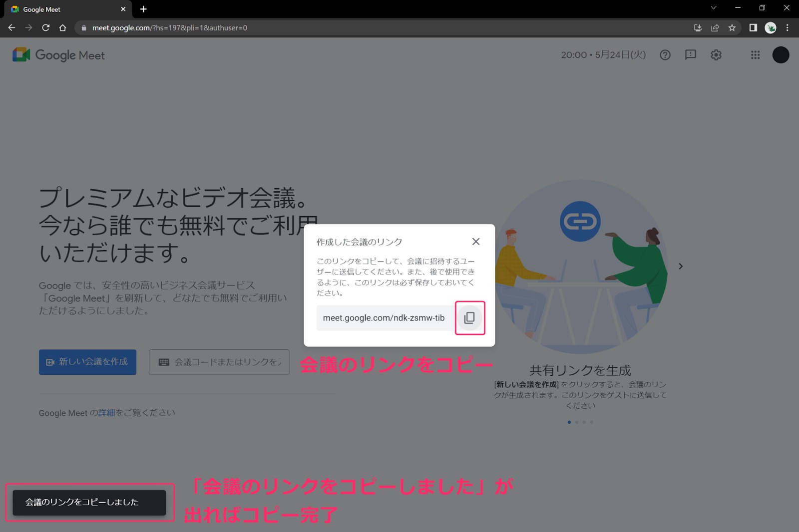Click the address bar URL
The height and width of the screenshot is (532, 799).
(x=170, y=28)
